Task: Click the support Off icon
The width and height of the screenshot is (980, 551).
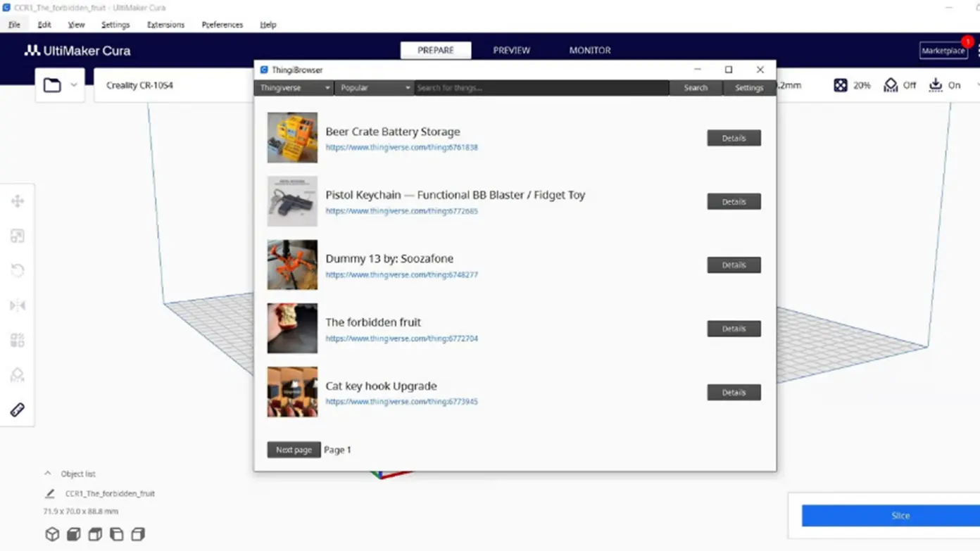Action: (x=891, y=85)
